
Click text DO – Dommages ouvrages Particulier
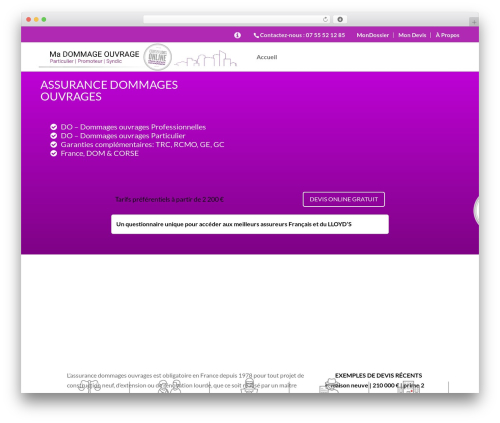click(123, 136)
